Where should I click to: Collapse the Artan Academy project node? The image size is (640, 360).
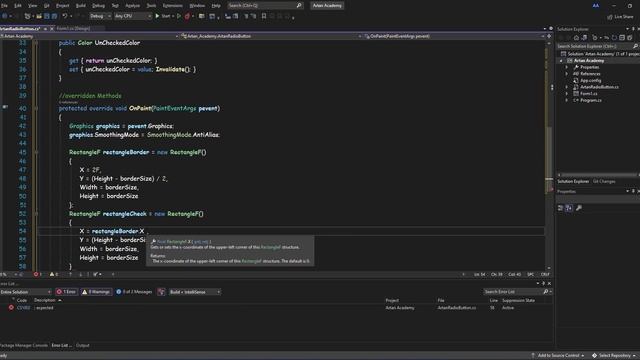(x=561, y=61)
